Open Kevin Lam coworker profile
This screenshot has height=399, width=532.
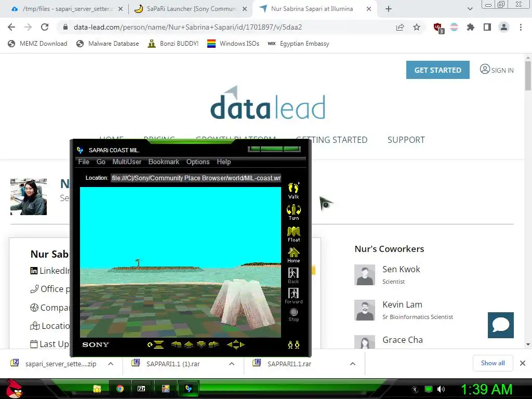point(403,304)
